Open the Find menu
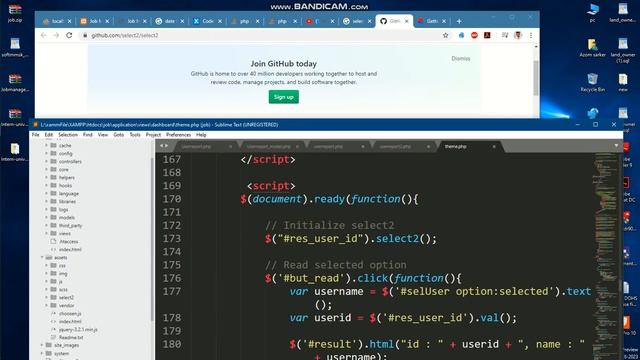The height and width of the screenshot is (360, 640). point(87,135)
